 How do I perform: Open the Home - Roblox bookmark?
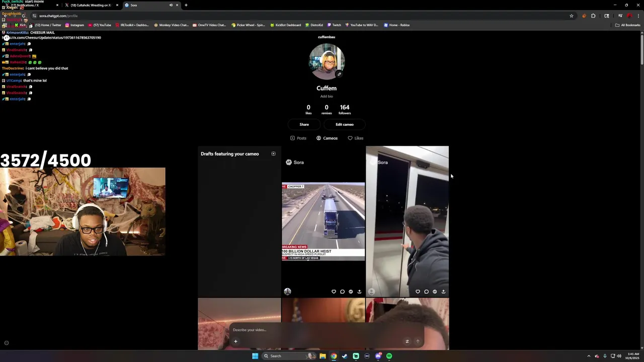coord(397,25)
